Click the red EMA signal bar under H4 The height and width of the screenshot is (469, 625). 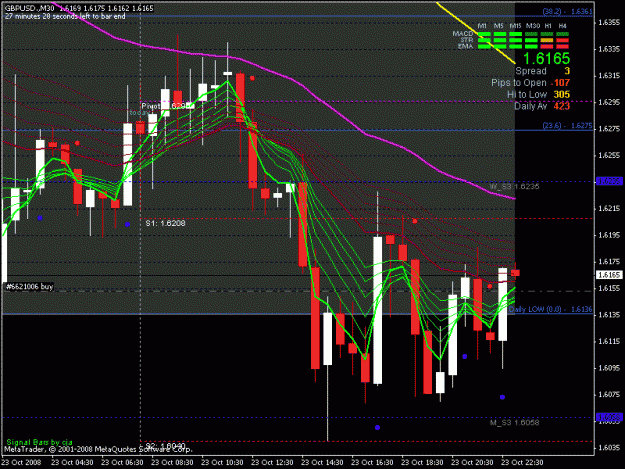pyautogui.click(x=562, y=47)
